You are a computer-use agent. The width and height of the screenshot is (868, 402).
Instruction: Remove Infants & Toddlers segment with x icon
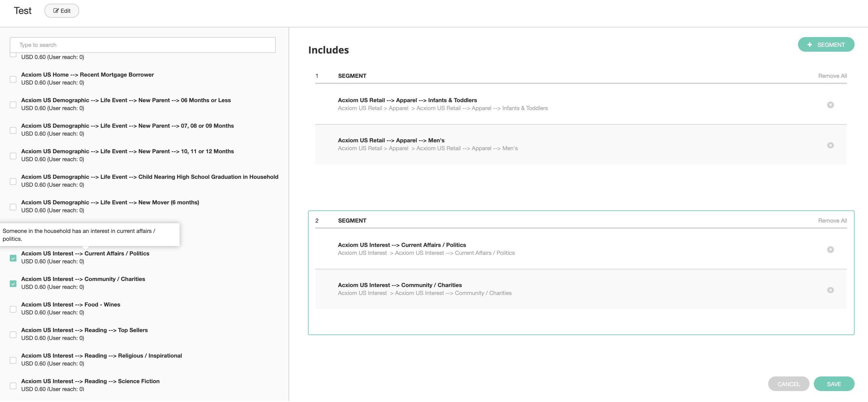pos(830,105)
